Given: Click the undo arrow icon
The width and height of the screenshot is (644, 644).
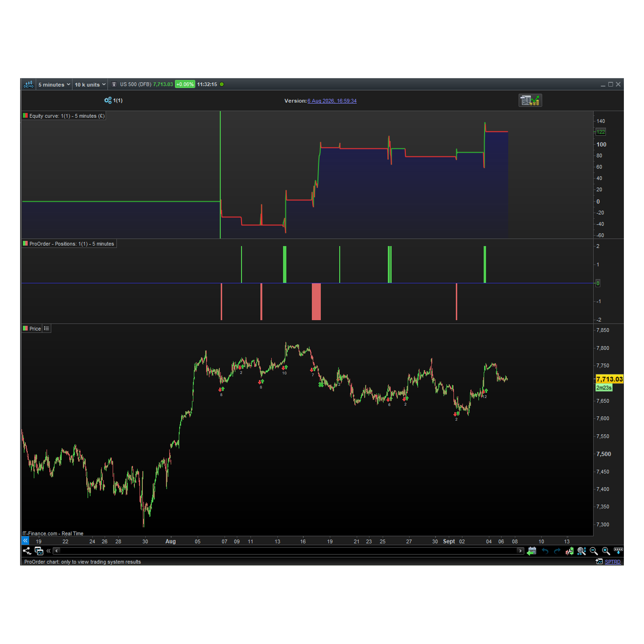Looking at the screenshot, I should [x=545, y=551].
